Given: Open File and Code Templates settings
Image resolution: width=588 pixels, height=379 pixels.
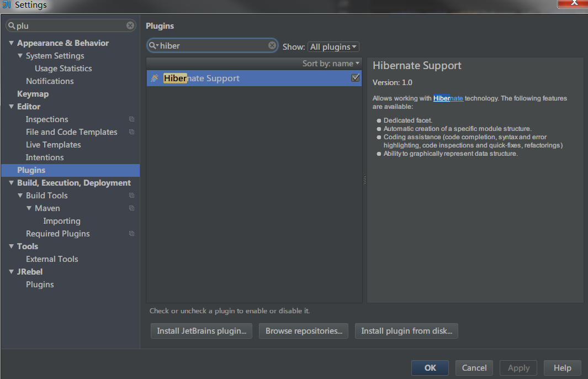Looking at the screenshot, I should pos(72,132).
